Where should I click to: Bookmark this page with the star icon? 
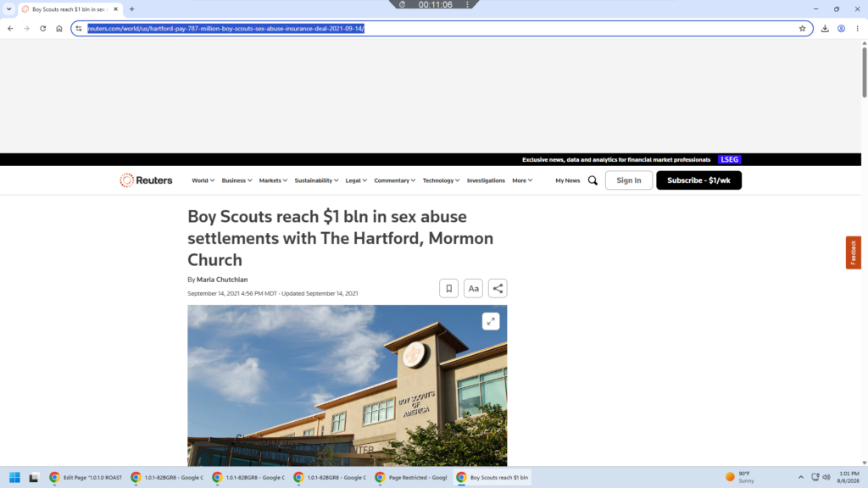[802, 28]
